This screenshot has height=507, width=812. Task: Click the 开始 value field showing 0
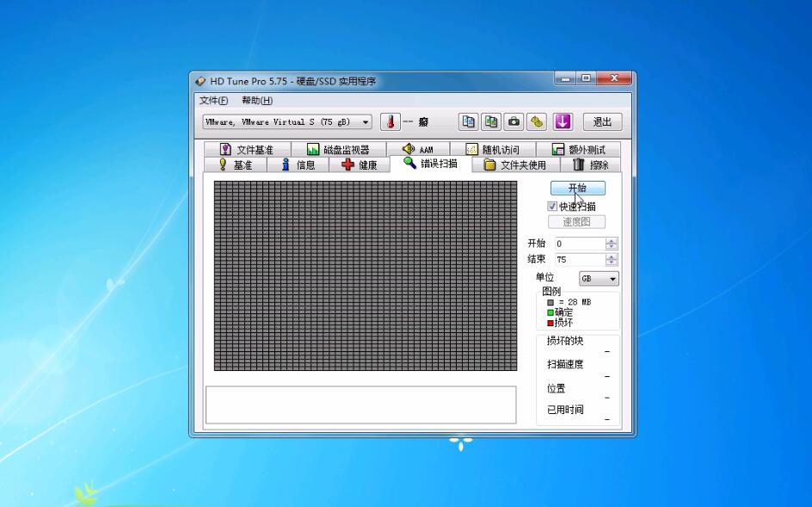click(x=580, y=243)
